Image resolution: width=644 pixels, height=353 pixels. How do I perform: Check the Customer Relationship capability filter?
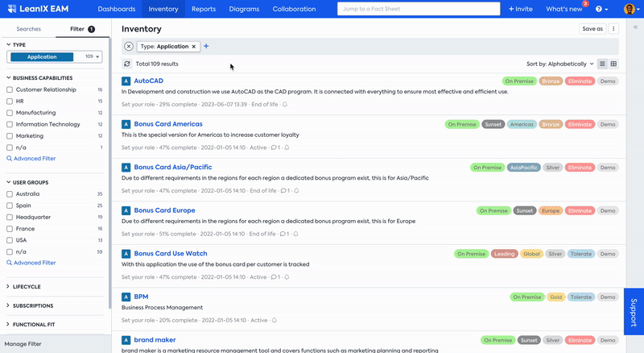[x=10, y=89]
